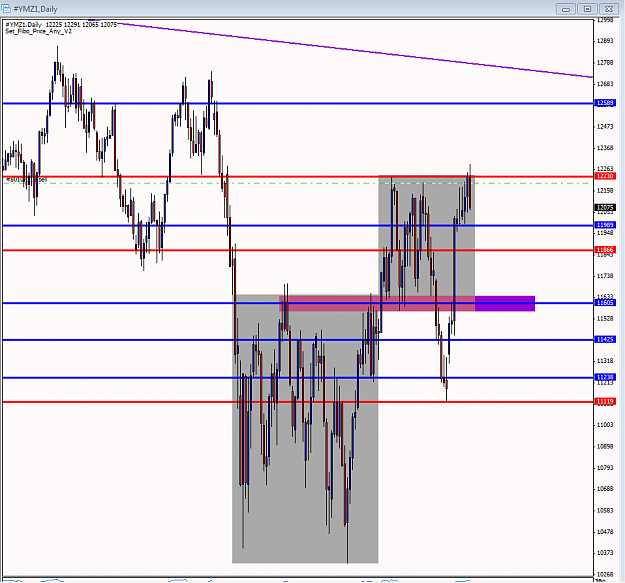This screenshot has height=583, width=625.
Task: Click the 10478 value on price axis
Action: tap(605, 532)
